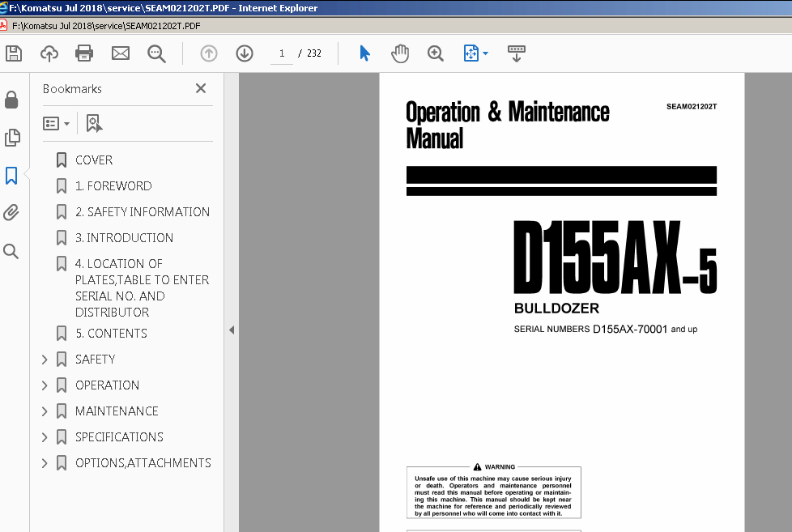Find current bookmark icon

94,123
